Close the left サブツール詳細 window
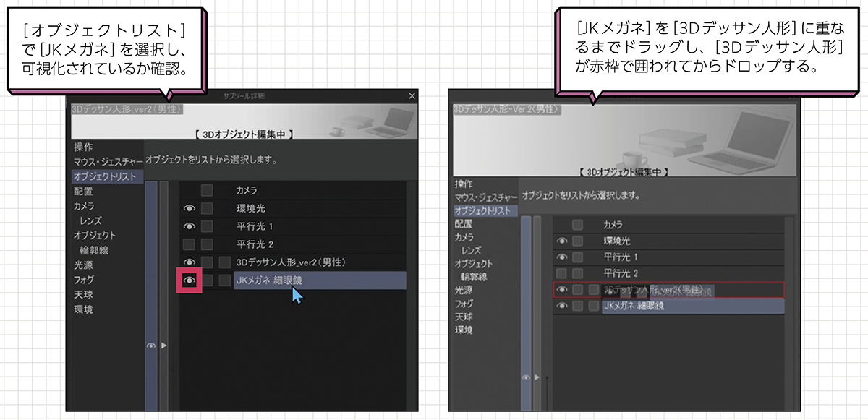The image size is (868, 420). [x=412, y=95]
